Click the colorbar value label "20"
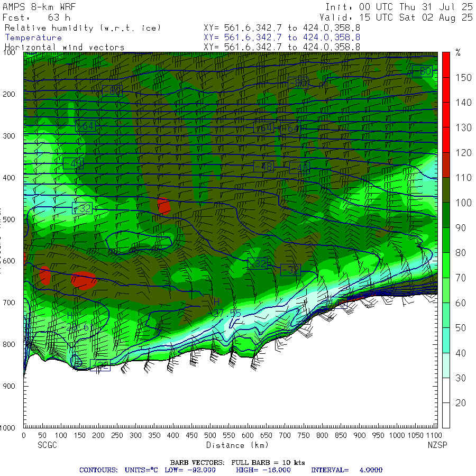476x476 pixels. (461, 403)
